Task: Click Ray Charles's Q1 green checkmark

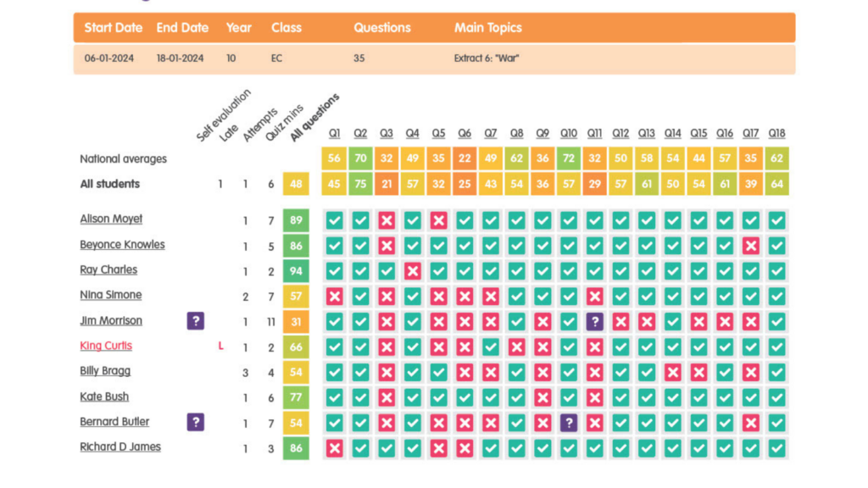Action: point(334,270)
